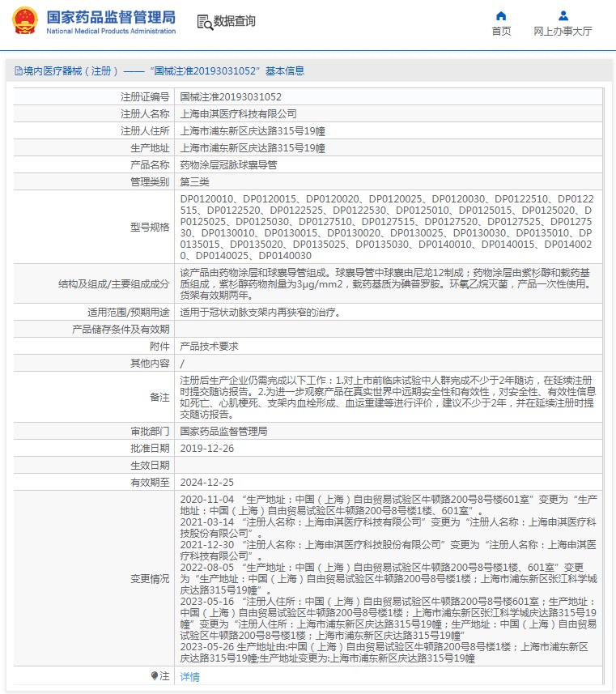Click the lightbulb icon beside 注

154,676
